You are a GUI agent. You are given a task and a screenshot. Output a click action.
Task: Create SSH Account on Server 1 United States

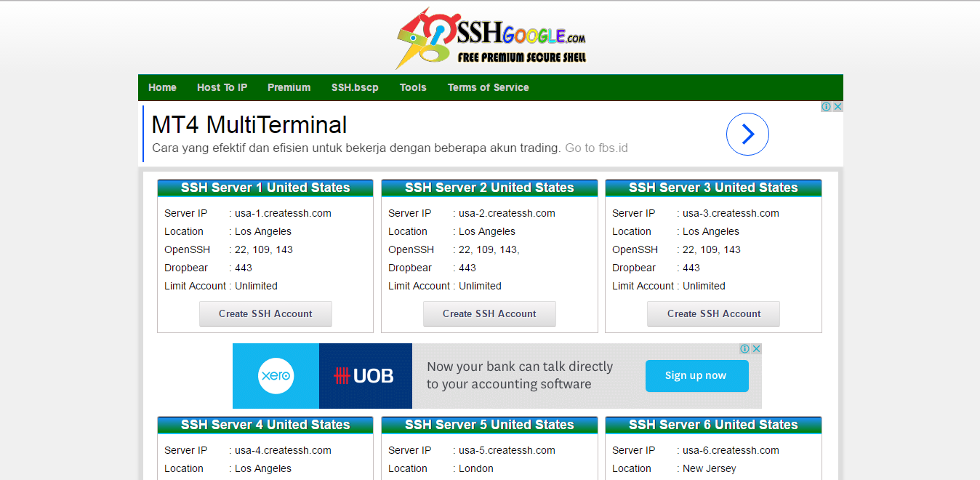pyautogui.click(x=265, y=313)
